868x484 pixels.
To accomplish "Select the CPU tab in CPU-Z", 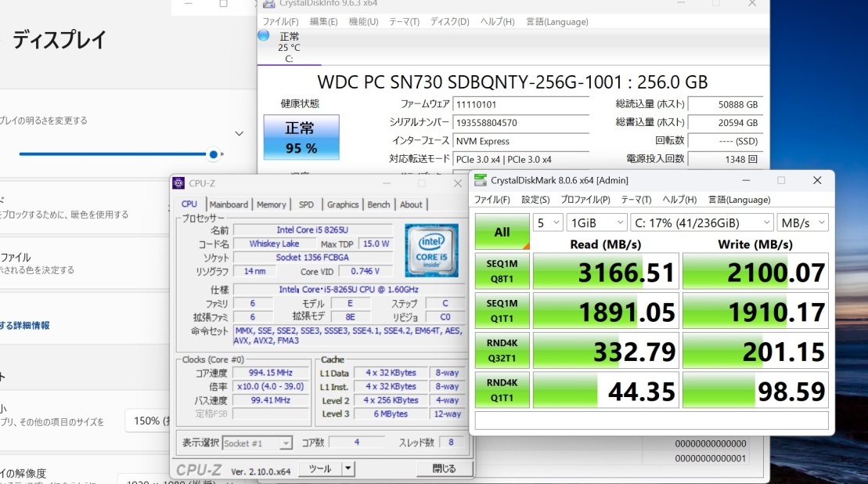I will 189,204.
